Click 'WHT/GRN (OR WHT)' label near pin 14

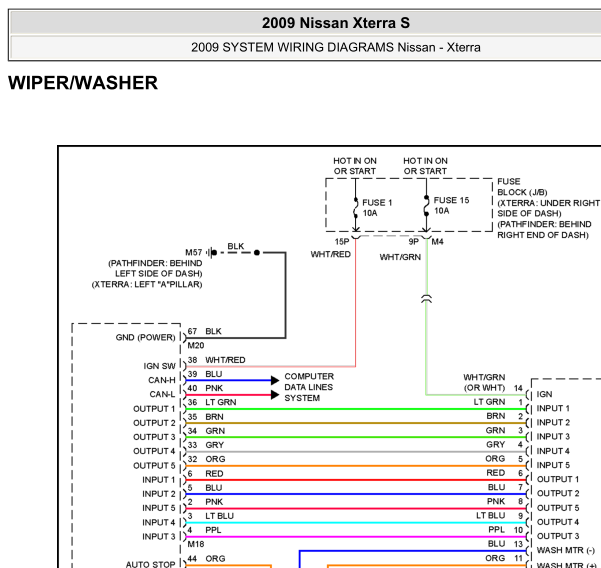coord(484,382)
